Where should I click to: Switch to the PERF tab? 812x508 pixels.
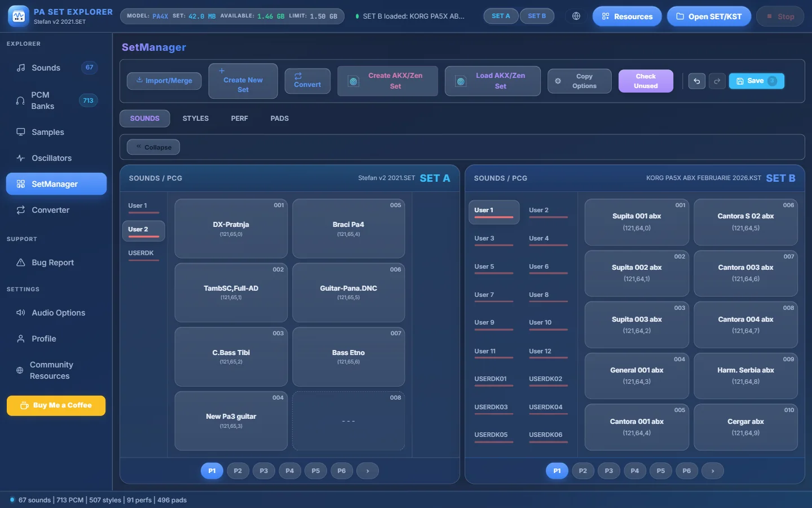tap(240, 119)
